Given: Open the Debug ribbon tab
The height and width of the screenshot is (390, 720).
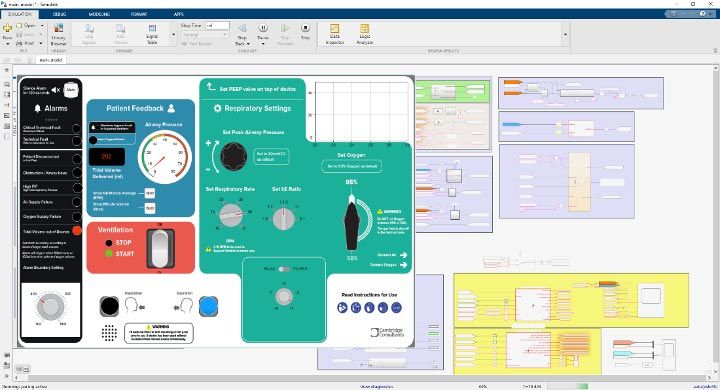Looking at the screenshot, I should point(59,14).
